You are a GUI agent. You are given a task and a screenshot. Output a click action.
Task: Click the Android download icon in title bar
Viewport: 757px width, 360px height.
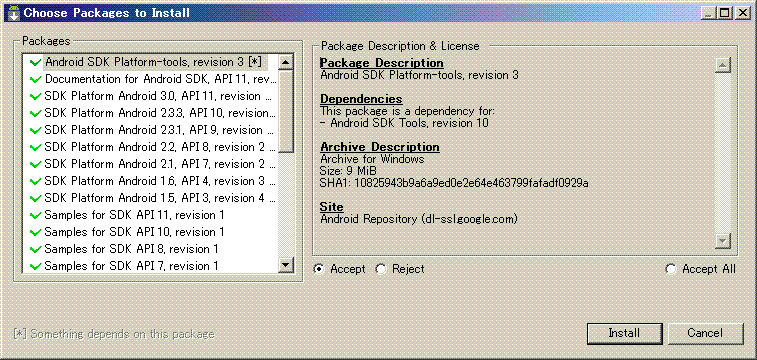click(x=14, y=13)
